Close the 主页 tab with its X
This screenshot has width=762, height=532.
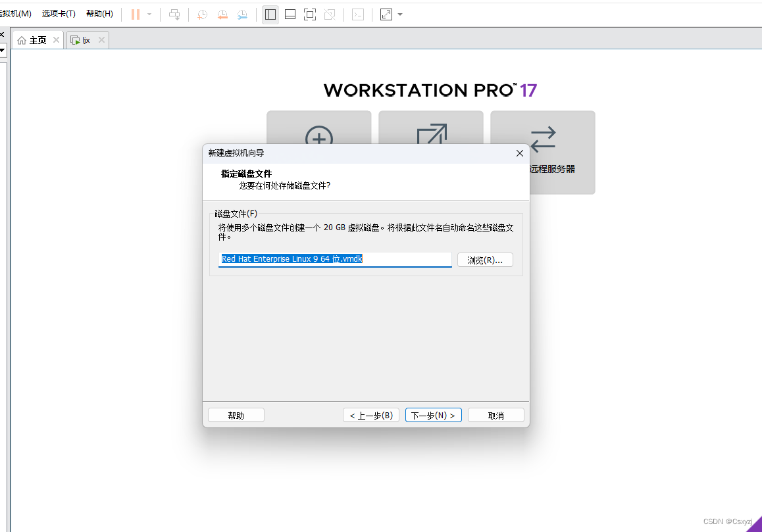click(x=57, y=40)
